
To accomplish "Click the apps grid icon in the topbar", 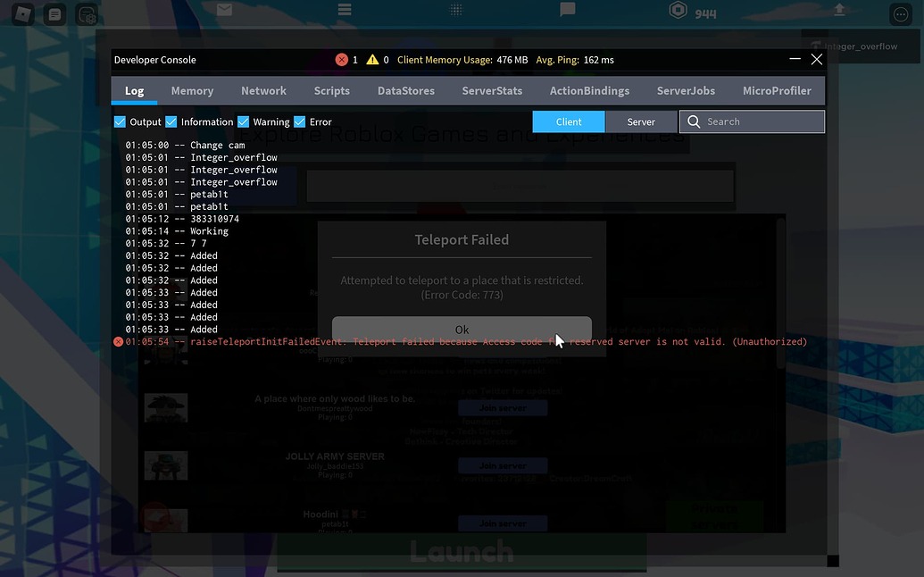I will [455, 10].
